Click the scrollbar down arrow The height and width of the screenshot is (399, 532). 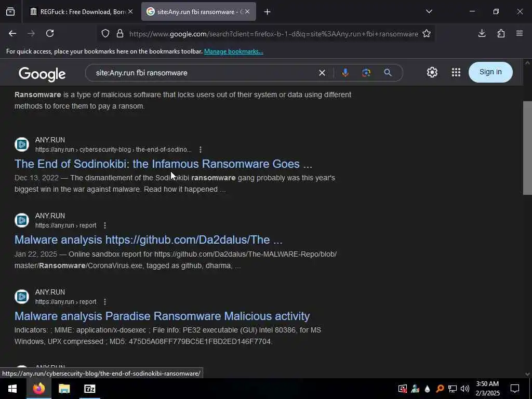pos(527,374)
